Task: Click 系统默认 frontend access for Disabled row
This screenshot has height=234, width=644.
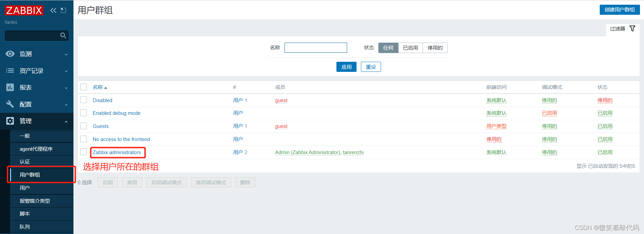Action: pyautogui.click(x=496, y=100)
